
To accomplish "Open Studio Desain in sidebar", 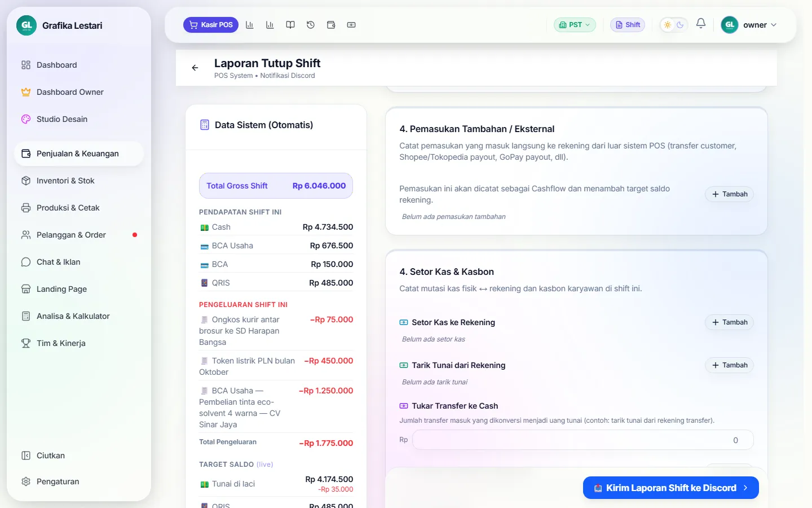I will [79, 119].
